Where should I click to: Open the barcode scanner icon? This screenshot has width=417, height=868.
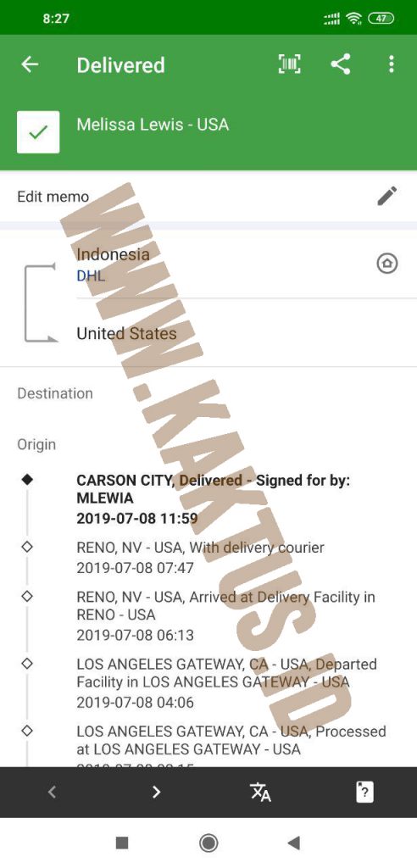pyautogui.click(x=289, y=64)
